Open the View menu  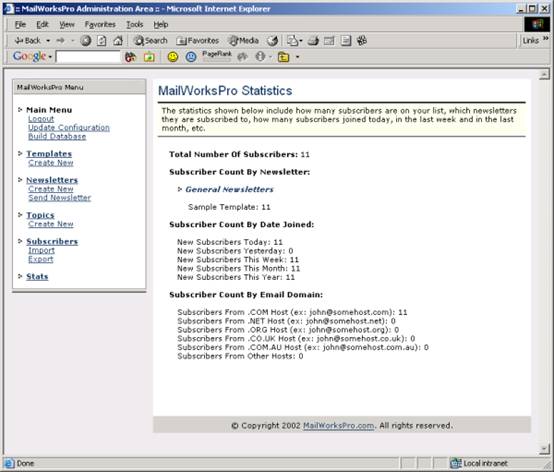[x=66, y=24]
